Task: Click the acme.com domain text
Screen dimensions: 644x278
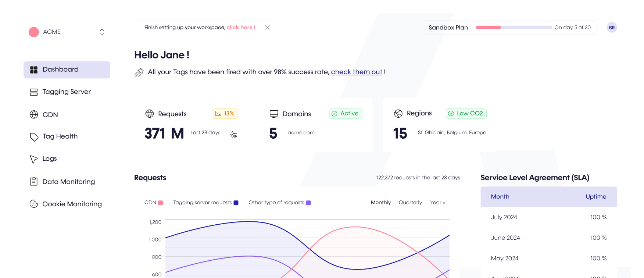Action: pyautogui.click(x=301, y=133)
